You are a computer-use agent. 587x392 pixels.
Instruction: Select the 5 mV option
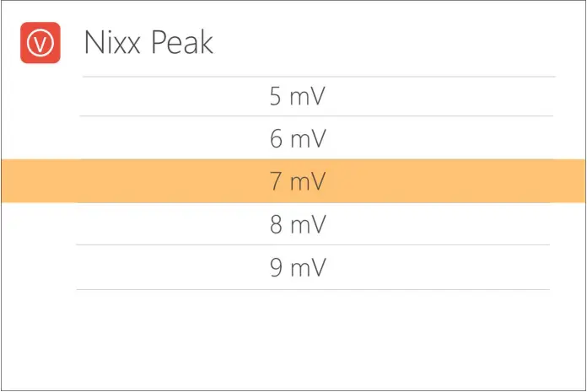point(297,96)
